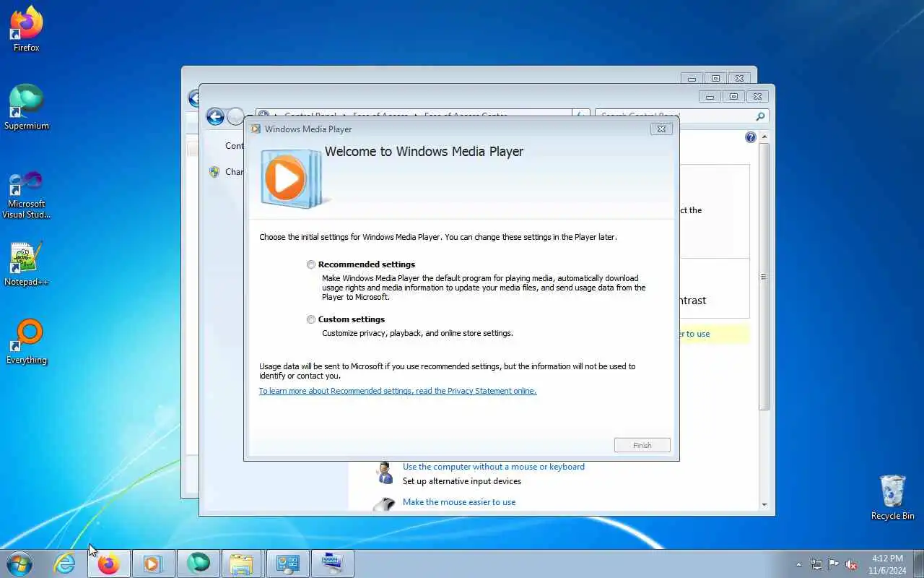Open File Explorer from the taskbar
The image size is (924, 578).
pyautogui.click(x=242, y=564)
